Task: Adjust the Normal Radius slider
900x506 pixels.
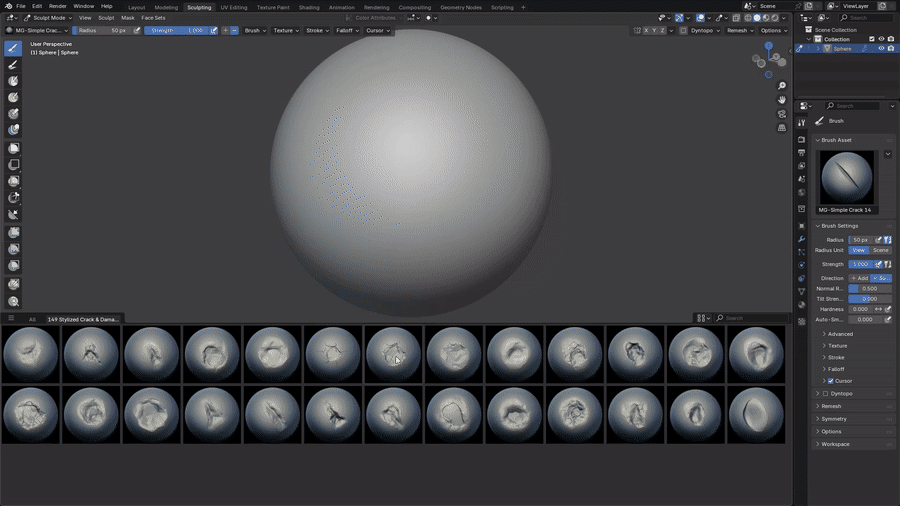Action: click(870, 289)
